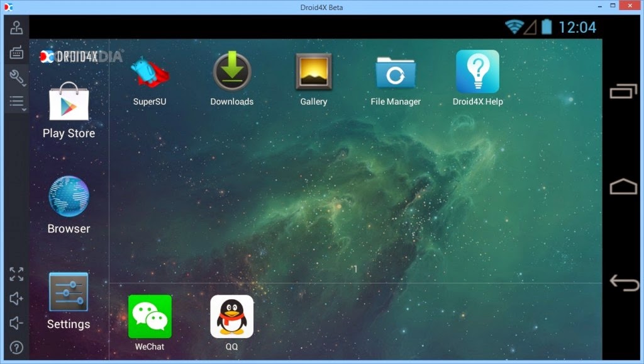Screen dimensions: 644x364
Task: Launch the File Manager
Action: click(x=395, y=71)
